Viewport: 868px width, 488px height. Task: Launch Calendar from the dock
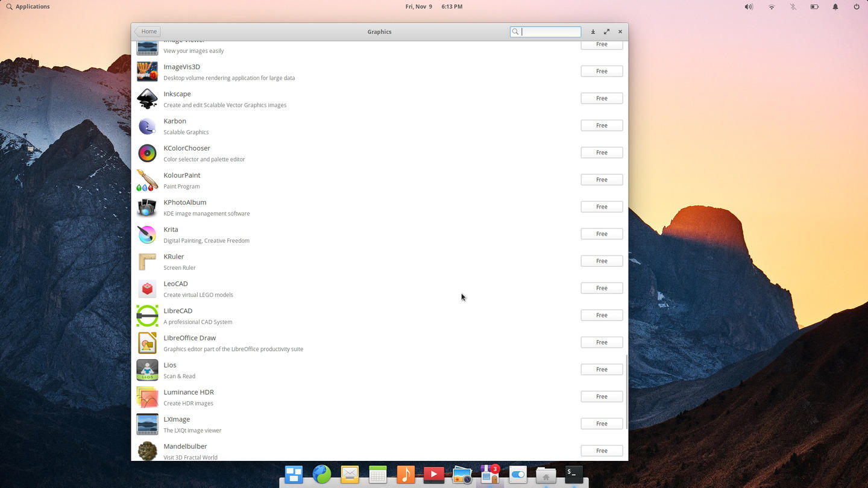click(378, 475)
